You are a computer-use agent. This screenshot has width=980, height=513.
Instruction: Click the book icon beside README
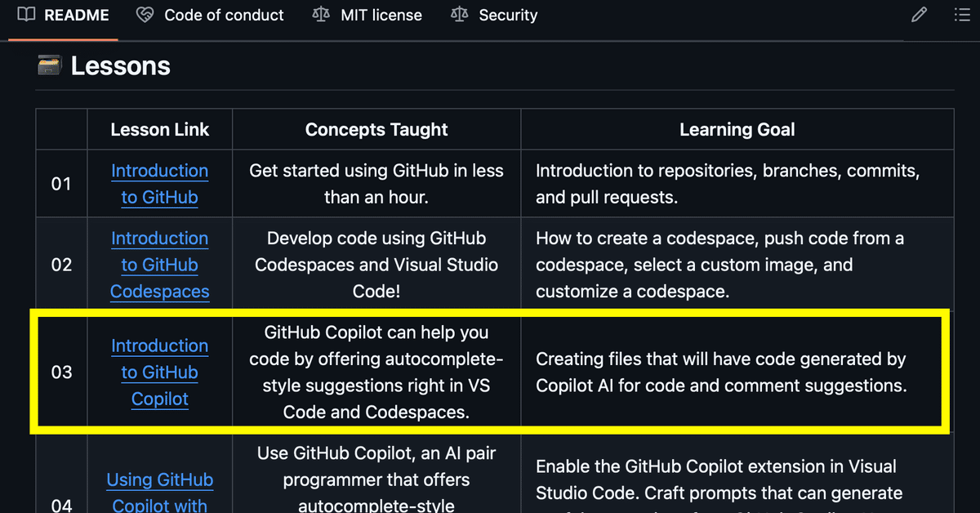click(x=26, y=15)
